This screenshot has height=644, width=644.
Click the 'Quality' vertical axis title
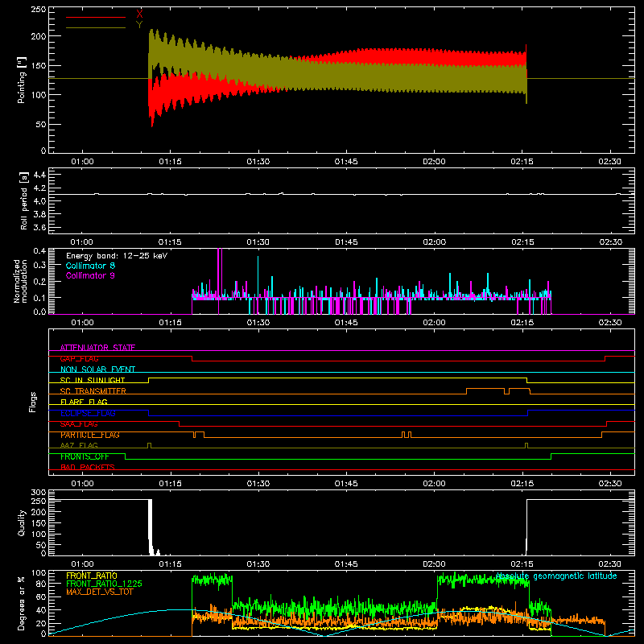(22, 522)
